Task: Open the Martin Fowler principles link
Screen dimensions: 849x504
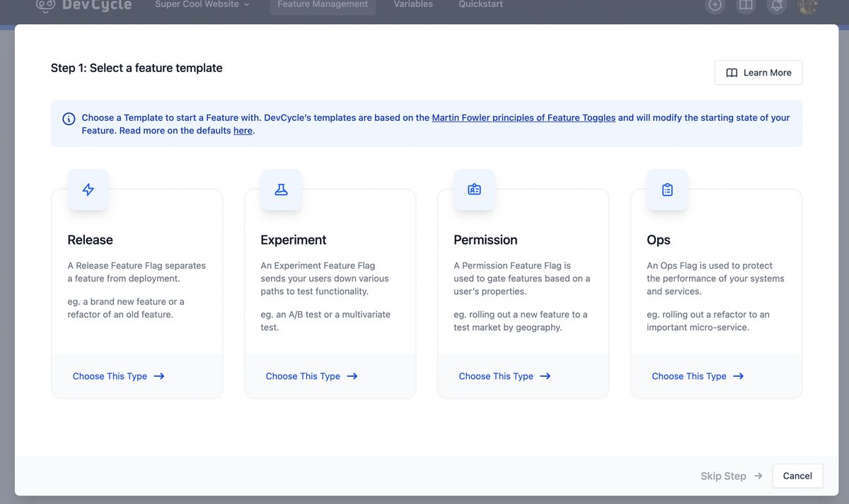Action: [524, 117]
